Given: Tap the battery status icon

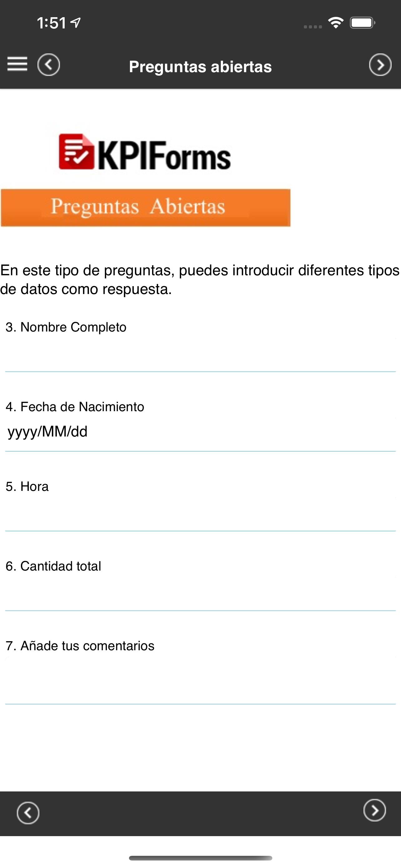Looking at the screenshot, I should coord(362,23).
